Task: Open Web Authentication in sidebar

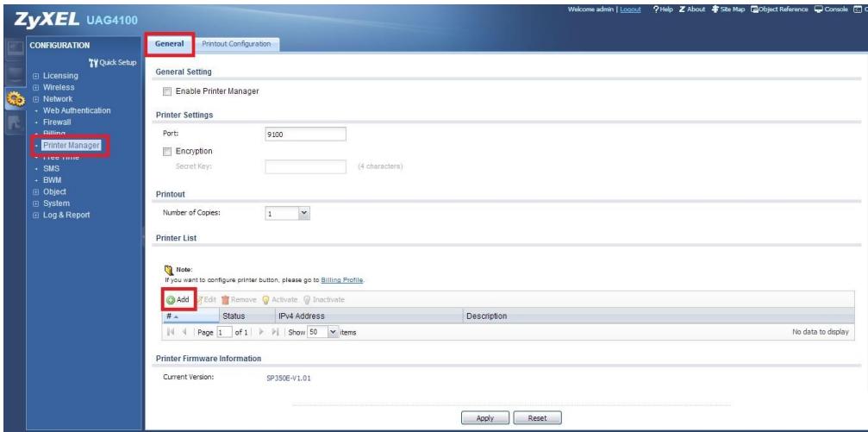Action: (x=77, y=110)
